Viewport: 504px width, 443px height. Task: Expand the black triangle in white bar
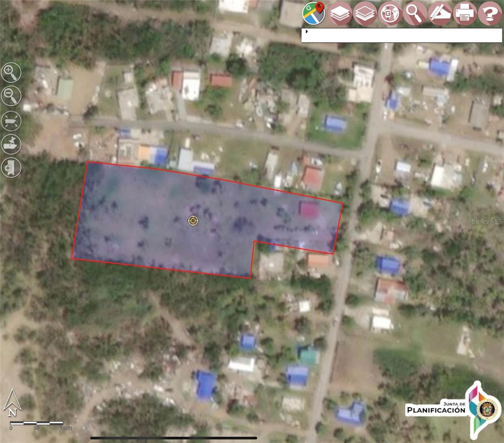coord(306,32)
